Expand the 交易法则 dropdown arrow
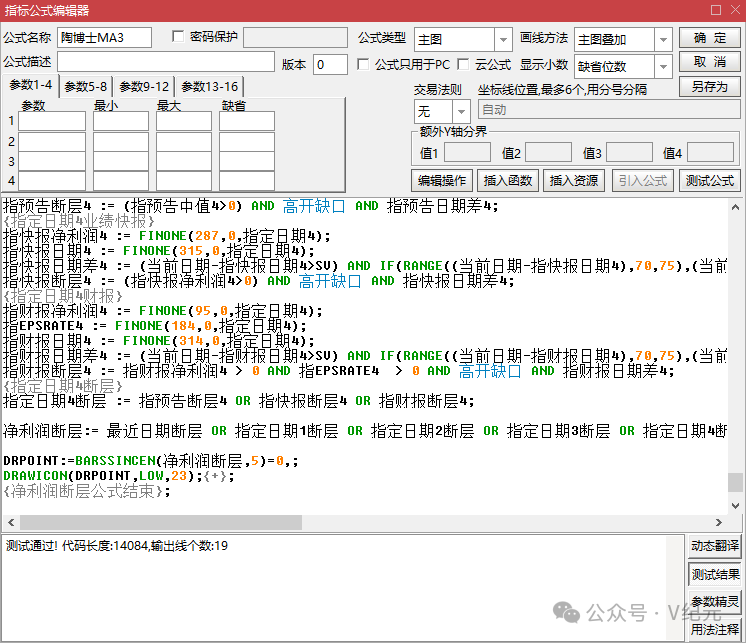Image resolution: width=746 pixels, height=643 pixels. 461,112
